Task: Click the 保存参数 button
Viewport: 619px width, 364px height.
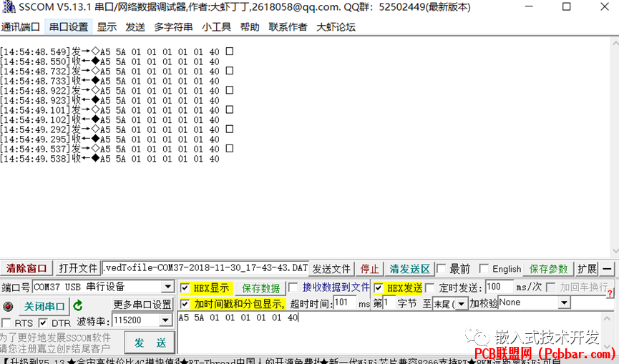Action: click(x=548, y=269)
